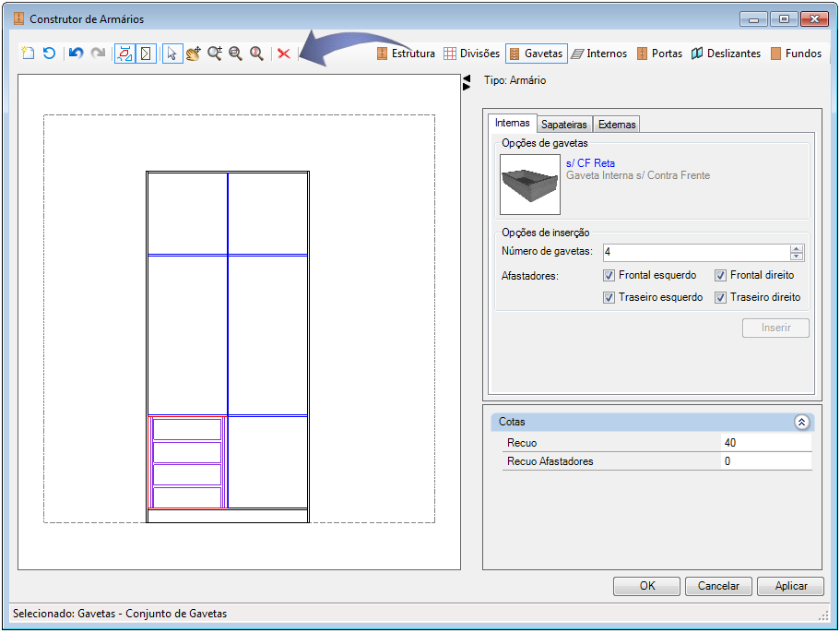
Task: Click the Recuo Afastadores value field
Action: 766,461
